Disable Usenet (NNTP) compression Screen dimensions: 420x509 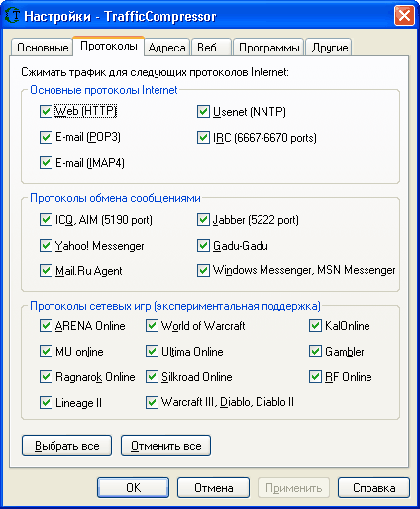pyautogui.click(x=203, y=111)
